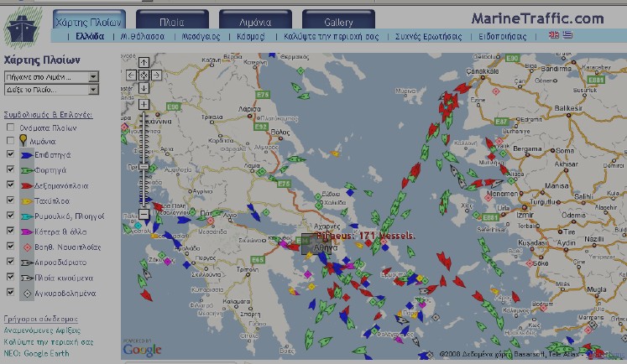
Task: Open the Δείξε το Πλοίο dropdown
Action: tap(51, 90)
